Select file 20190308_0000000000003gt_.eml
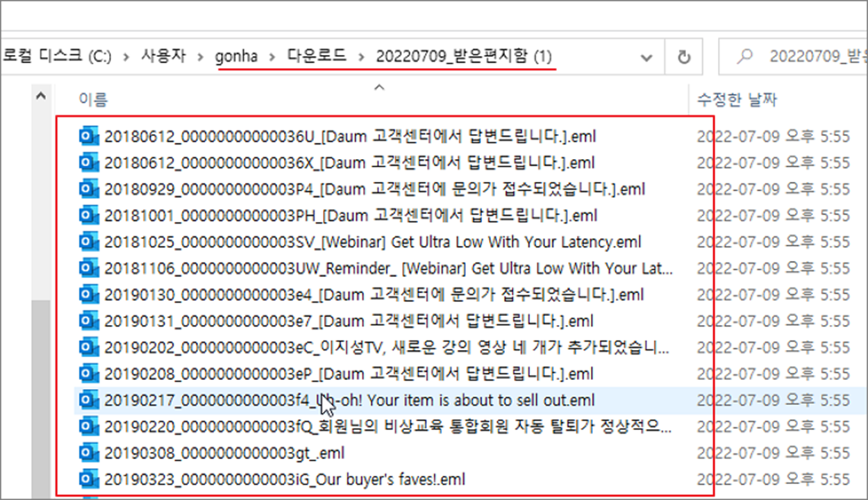This screenshot has height=500, width=868. point(224,453)
